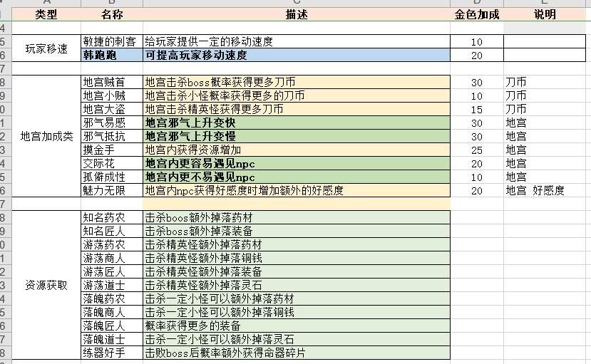Select the "说明" header cell
This screenshot has width=591, height=364.
coord(547,14)
